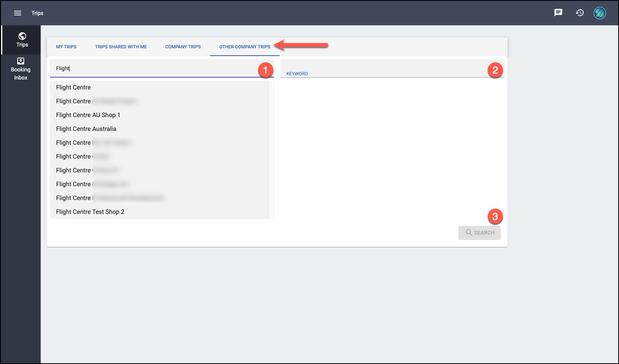Choose "Flight Centre Test Shop 2" suggestion
Viewport: 619px width, 364px height.
[159, 212]
